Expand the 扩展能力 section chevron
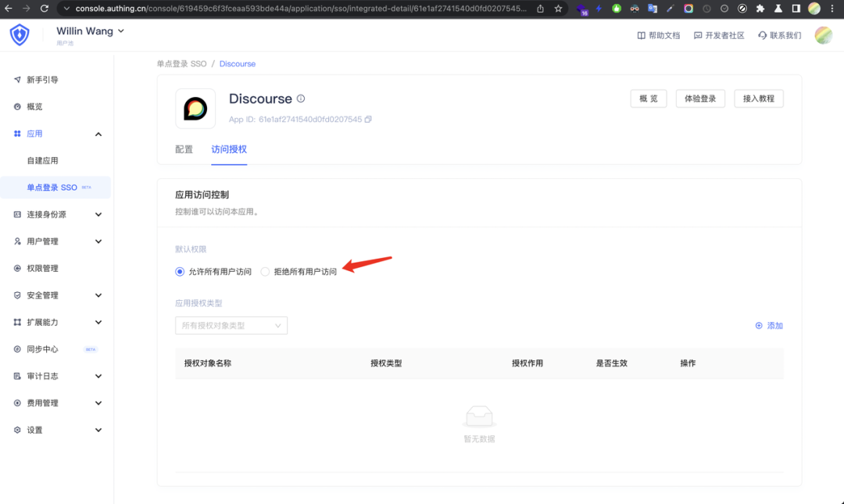 (98, 322)
